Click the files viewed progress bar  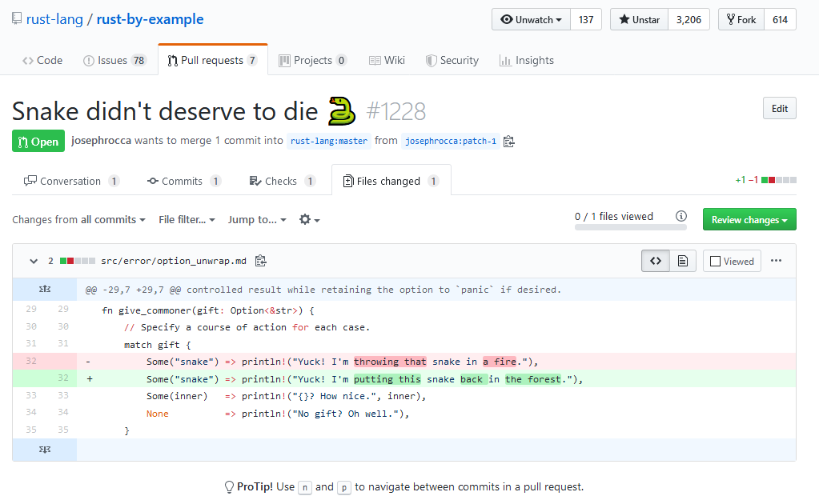[x=630, y=227]
